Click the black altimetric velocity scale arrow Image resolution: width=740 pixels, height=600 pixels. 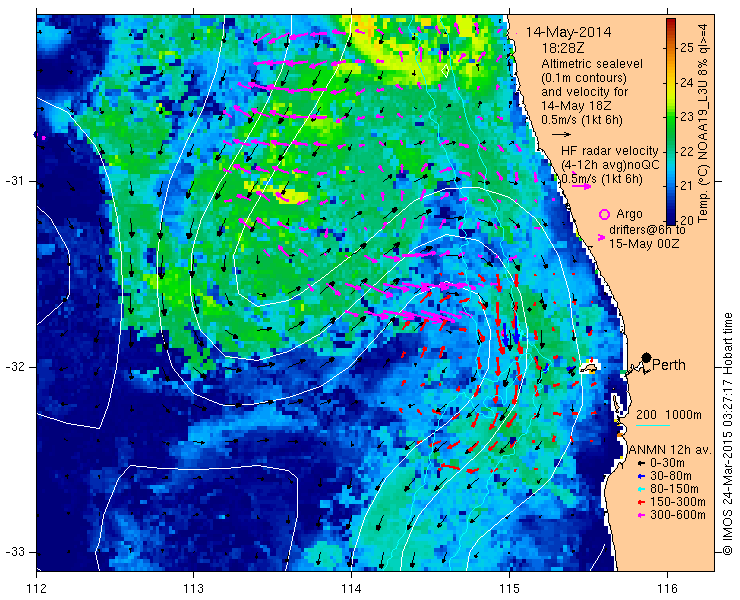point(562,135)
